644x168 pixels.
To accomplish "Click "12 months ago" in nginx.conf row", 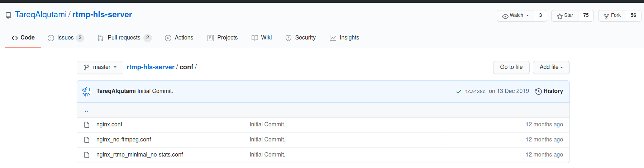I will coord(544,125).
